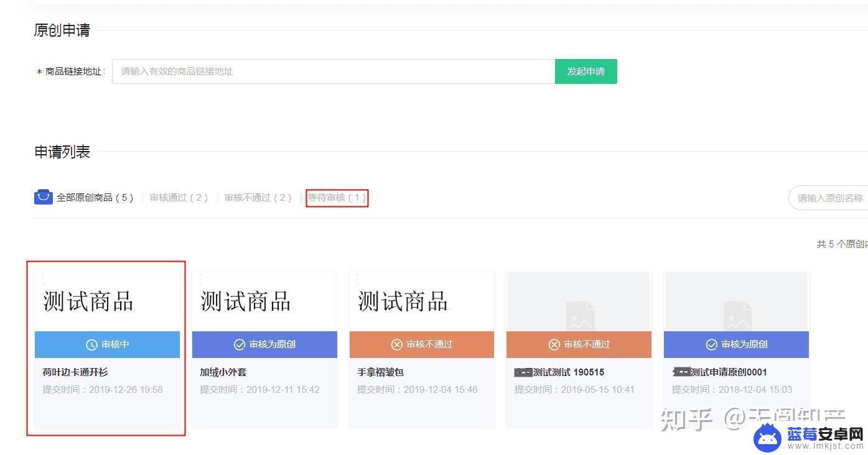
Task: Click the blue shopping bag icon
Action: click(44, 197)
